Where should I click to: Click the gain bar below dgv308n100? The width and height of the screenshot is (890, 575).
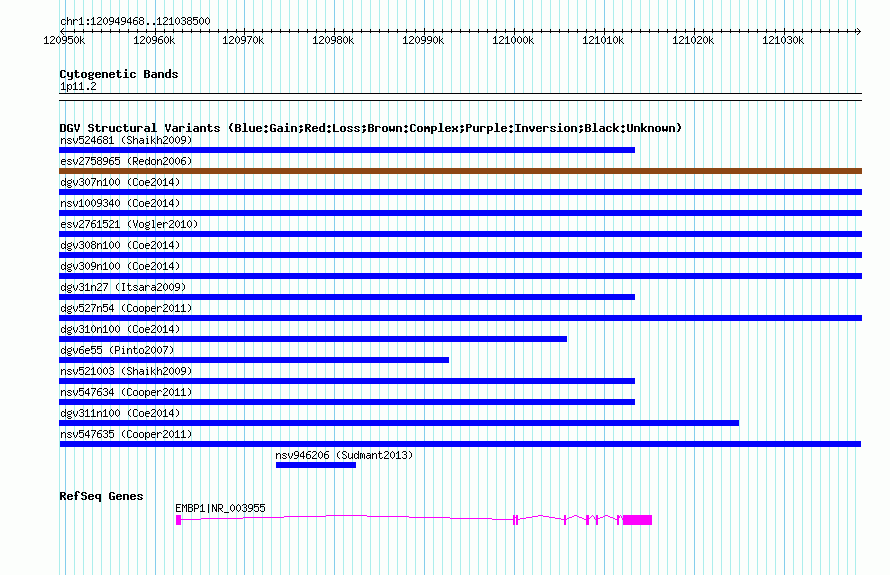[460, 255]
